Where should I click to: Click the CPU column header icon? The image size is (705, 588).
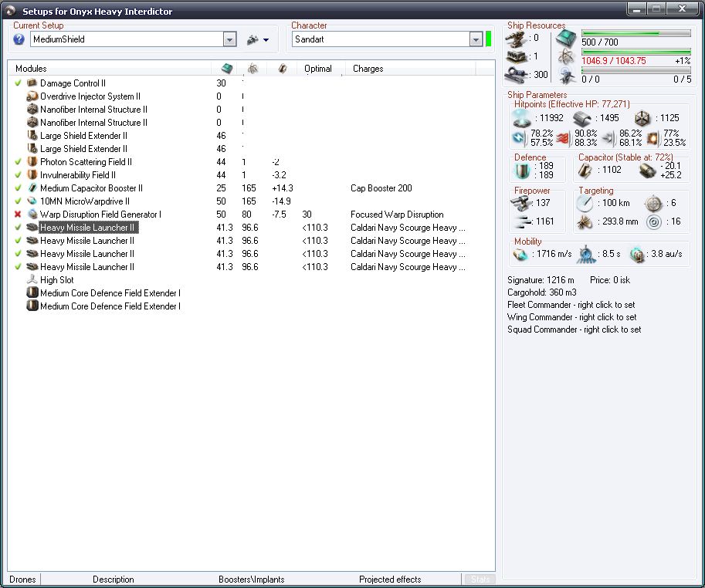[227, 68]
